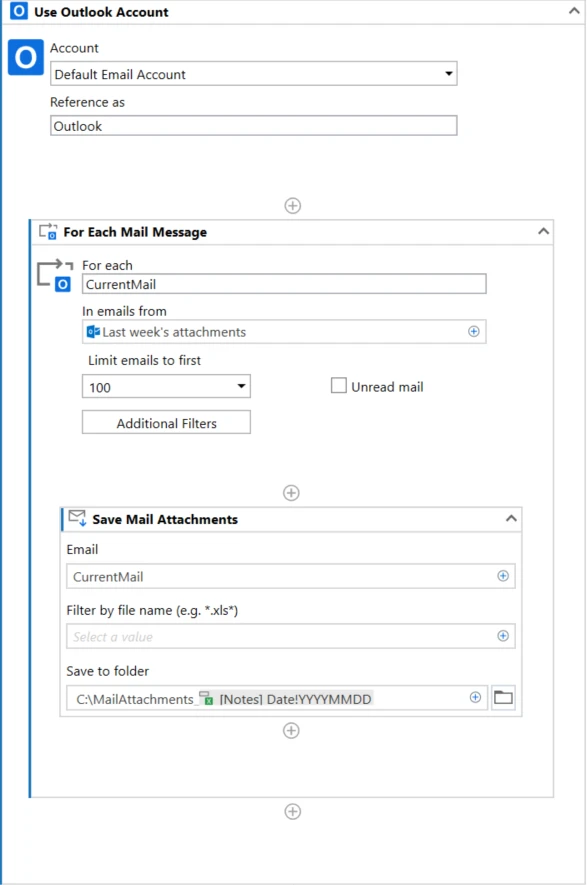587x885 pixels.
Task: Click the Additional Filters button
Action: 166,423
